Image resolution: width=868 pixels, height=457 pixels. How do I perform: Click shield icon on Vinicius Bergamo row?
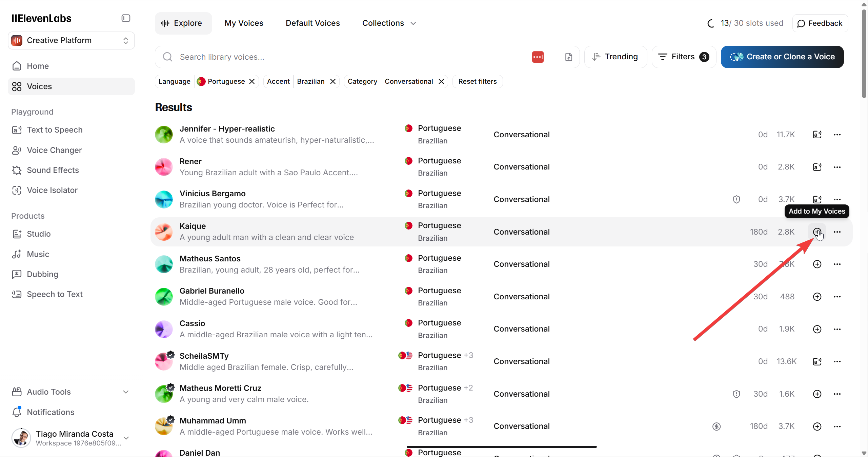click(x=736, y=199)
